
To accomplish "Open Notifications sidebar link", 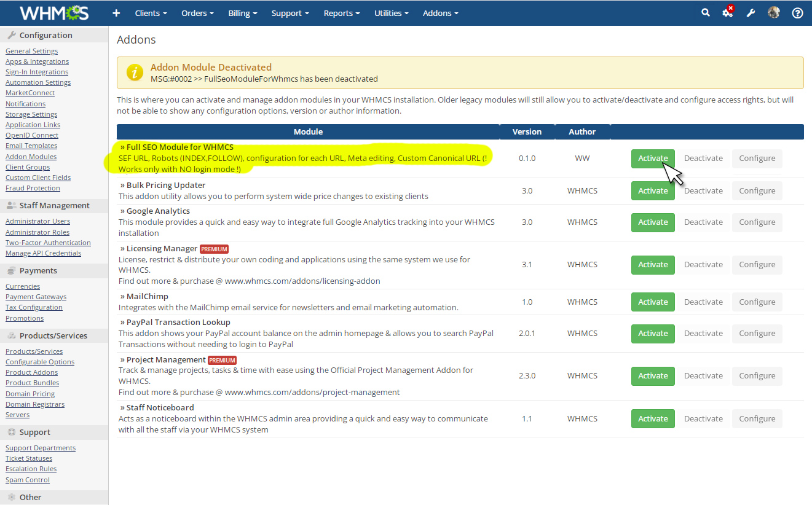I will tap(25, 104).
